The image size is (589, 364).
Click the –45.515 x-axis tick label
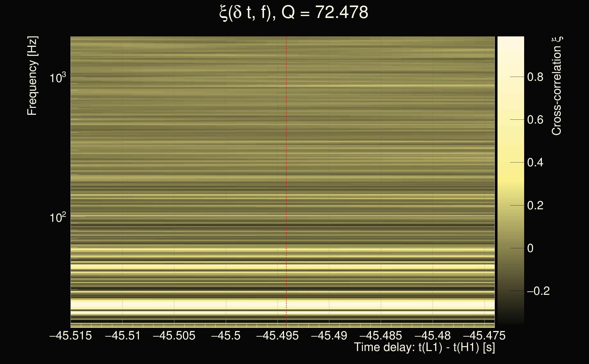71,336
